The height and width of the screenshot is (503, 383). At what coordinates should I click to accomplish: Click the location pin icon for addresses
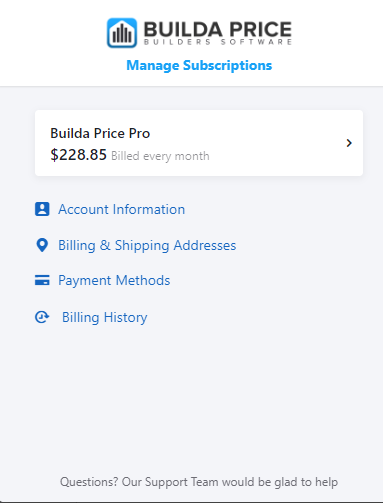pyautogui.click(x=42, y=245)
